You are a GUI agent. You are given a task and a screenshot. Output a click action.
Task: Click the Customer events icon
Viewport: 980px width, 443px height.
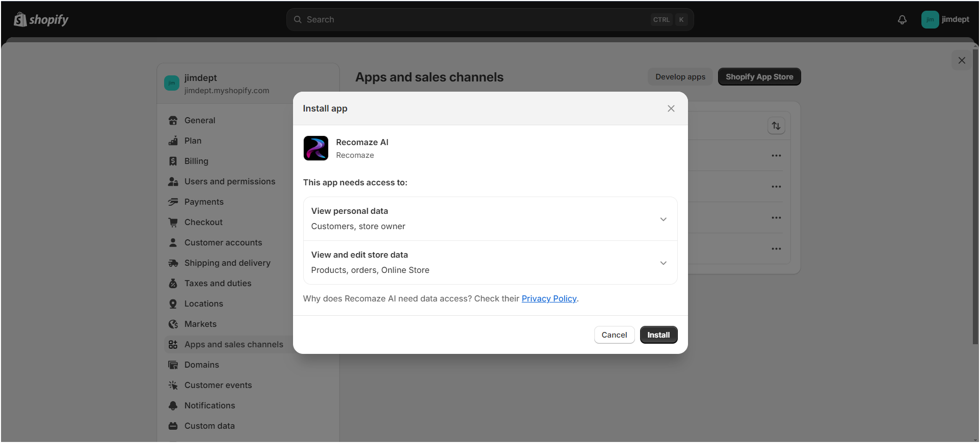coord(173,385)
